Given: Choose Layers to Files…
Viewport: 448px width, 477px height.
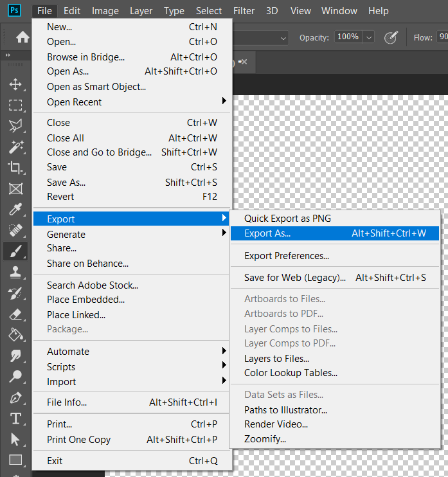Looking at the screenshot, I should pyautogui.click(x=335, y=358).
